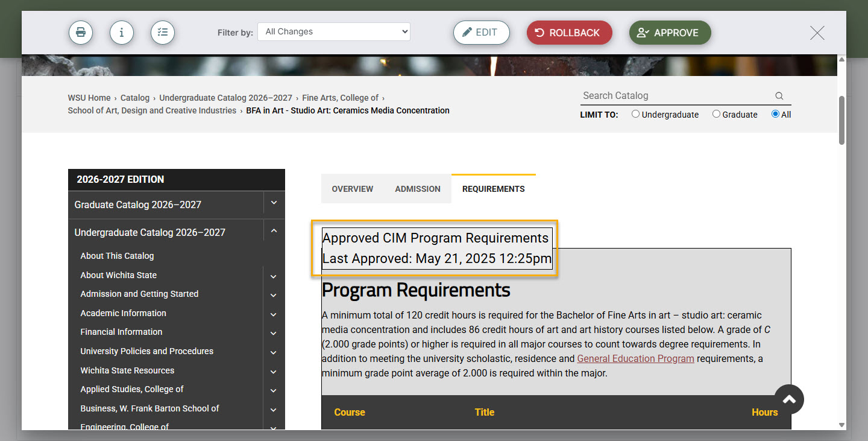Viewport: 868px width, 441px height.
Task: Select the REQUIREMENTS tab
Action: [494, 189]
